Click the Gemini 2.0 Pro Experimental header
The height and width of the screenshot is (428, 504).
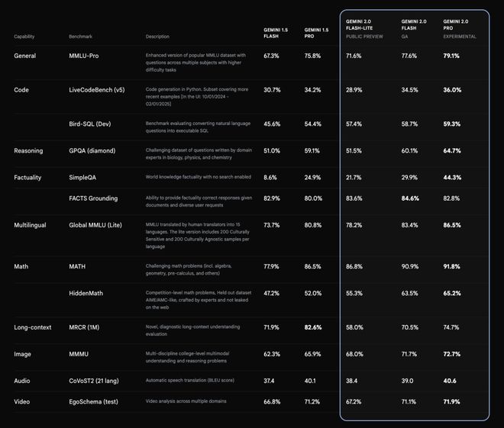[458, 28]
